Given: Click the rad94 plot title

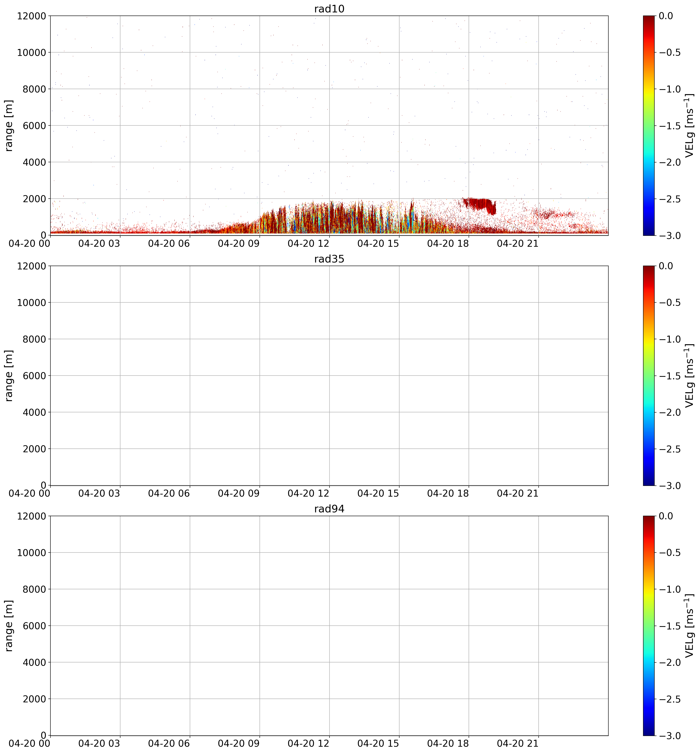Looking at the screenshot, I should pyautogui.click(x=329, y=509).
